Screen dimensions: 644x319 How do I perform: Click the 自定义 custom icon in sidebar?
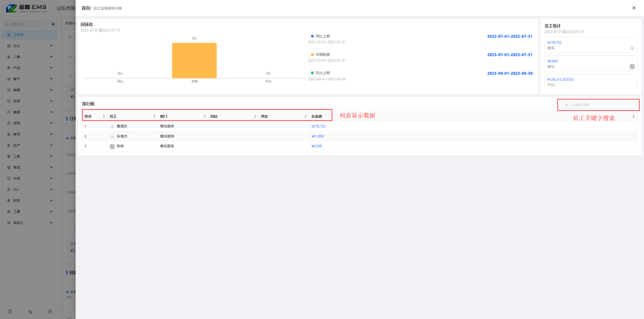(x=9, y=223)
